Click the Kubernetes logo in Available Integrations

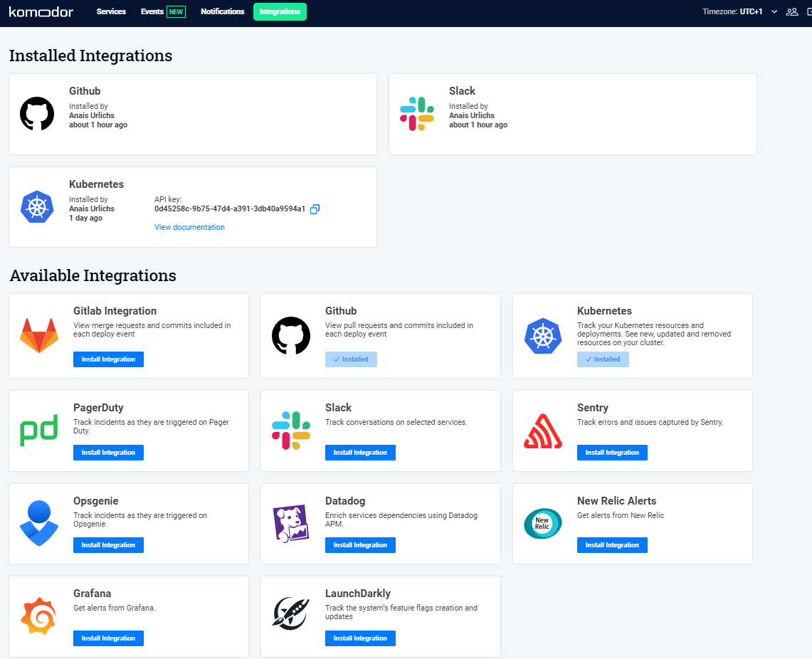543,336
